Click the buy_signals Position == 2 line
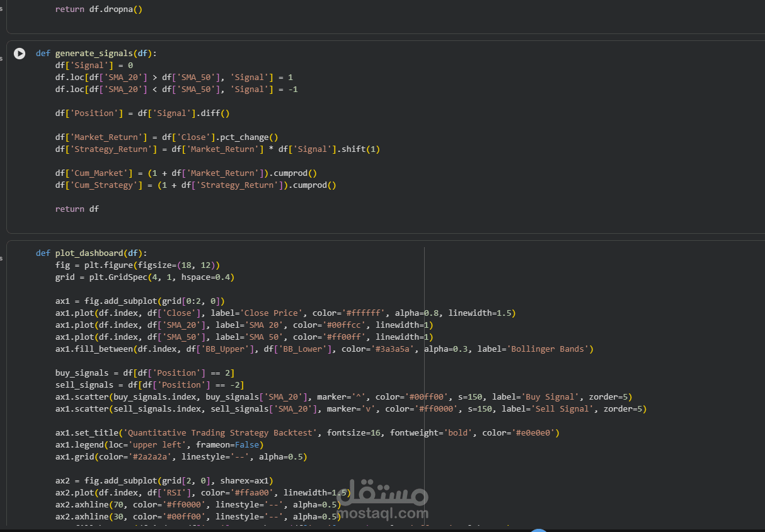Screen dimensions: 765x532 (145, 373)
